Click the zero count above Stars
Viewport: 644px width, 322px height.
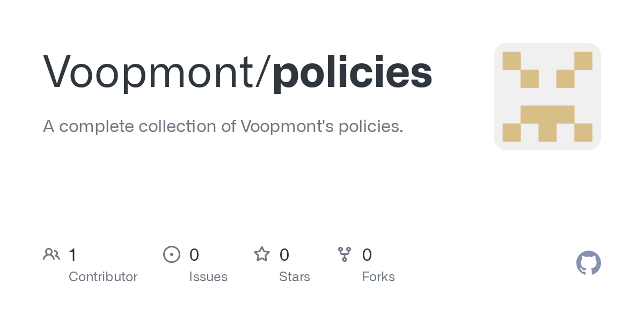pyautogui.click(x=284, y=255)
